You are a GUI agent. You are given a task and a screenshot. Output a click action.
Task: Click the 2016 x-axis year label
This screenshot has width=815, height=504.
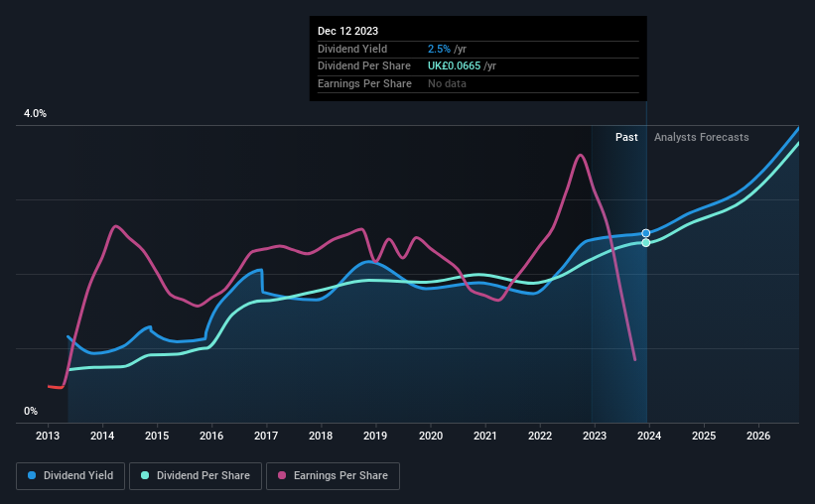coord(211,436)
